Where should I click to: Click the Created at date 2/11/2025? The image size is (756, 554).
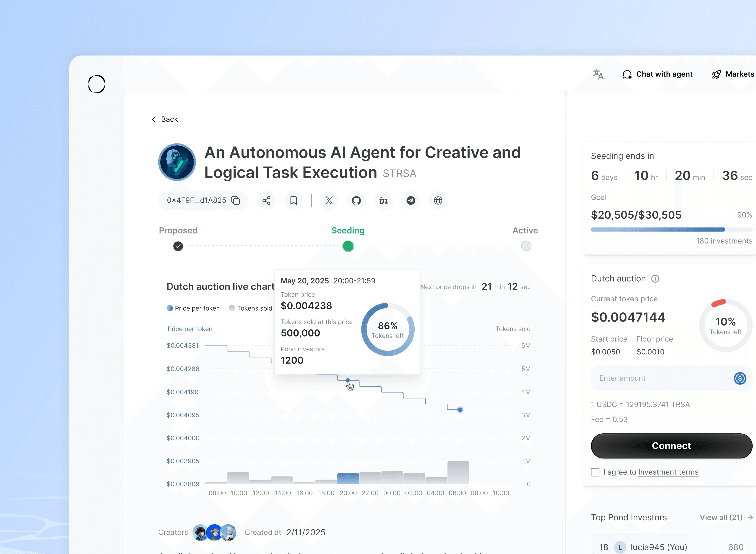tap(306, 532)
